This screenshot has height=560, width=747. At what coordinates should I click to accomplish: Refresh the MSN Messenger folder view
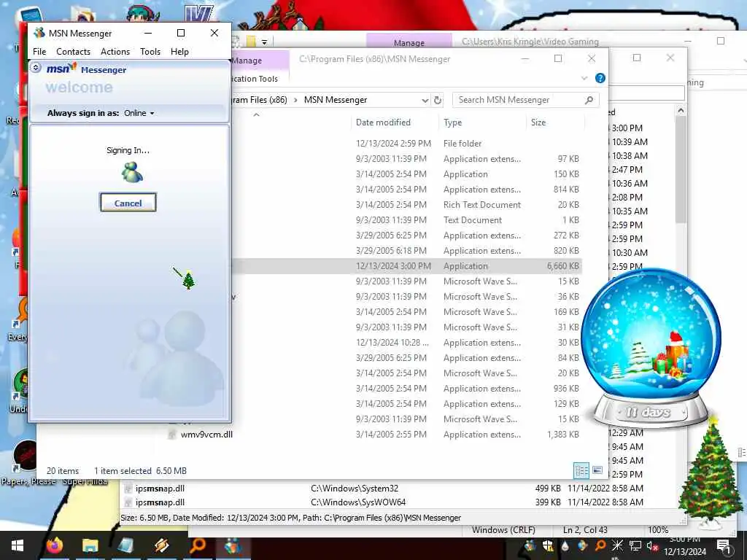pos(438,100)
